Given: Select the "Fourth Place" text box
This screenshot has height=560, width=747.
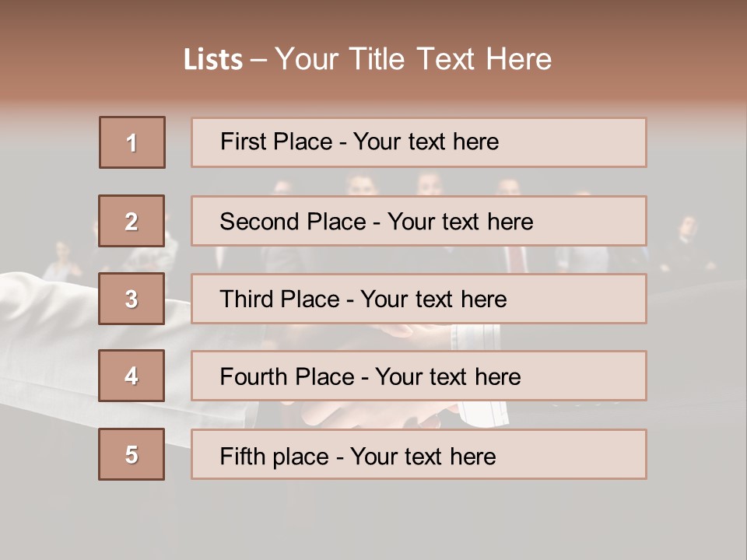Looking at the screenshot, I should (419, 376).
